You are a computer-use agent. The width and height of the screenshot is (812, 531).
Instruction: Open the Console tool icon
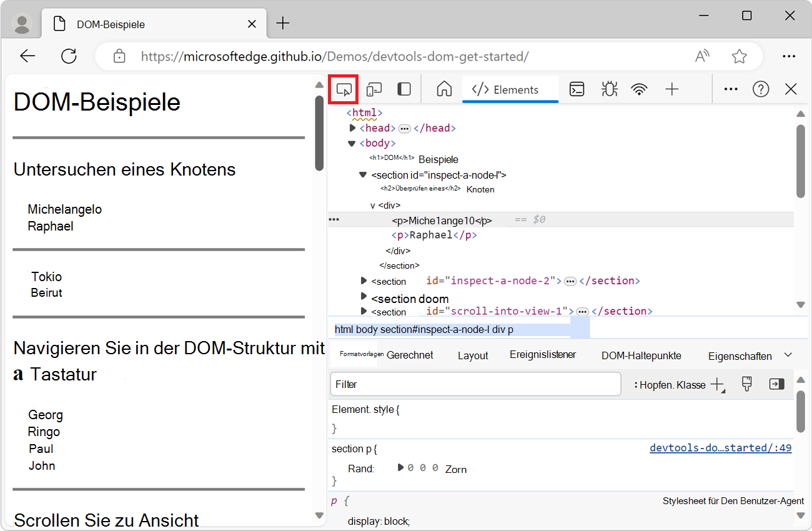(x=577, y=89)
